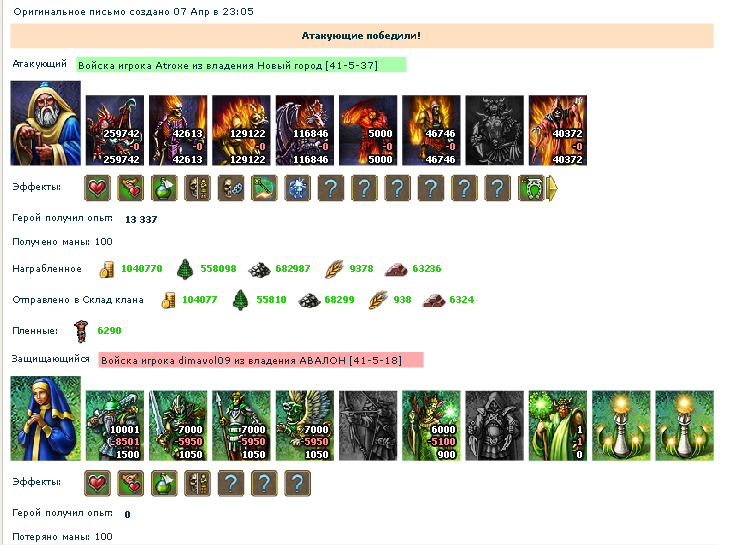Click the attacker's wizard hero portrait
Viewport: 730px width, 545px height.
pyautogui.click(x=46, y=123)
